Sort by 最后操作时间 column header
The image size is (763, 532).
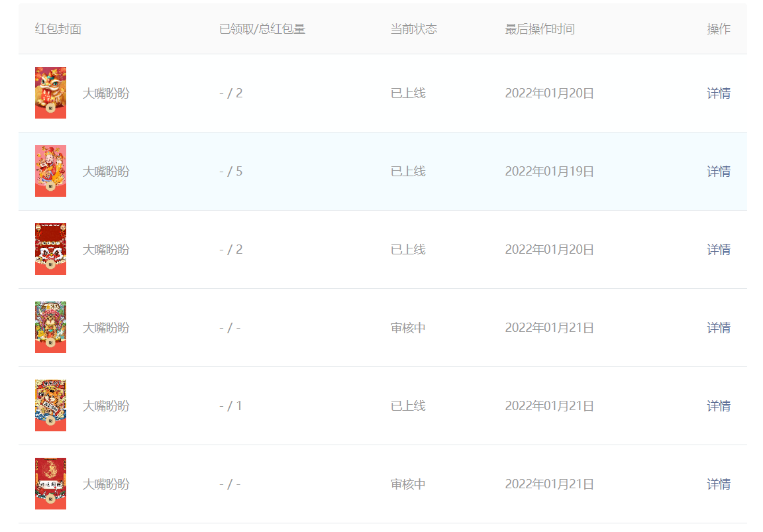540,28
